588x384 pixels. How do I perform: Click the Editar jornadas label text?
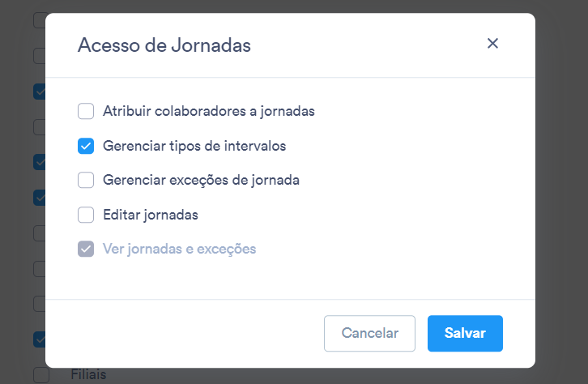click(151, 215)
